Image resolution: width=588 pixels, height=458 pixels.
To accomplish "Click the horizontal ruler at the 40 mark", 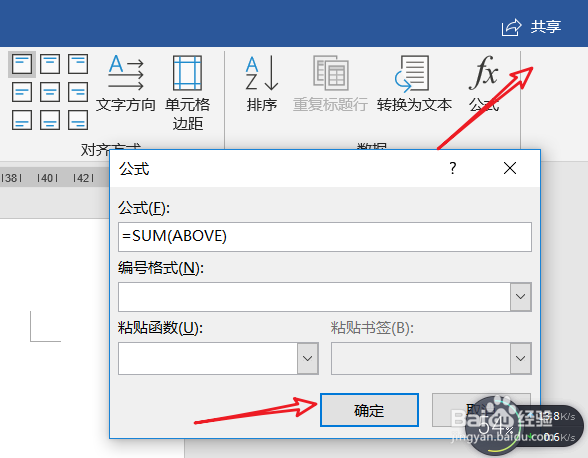I will click(x=47, y=178).
